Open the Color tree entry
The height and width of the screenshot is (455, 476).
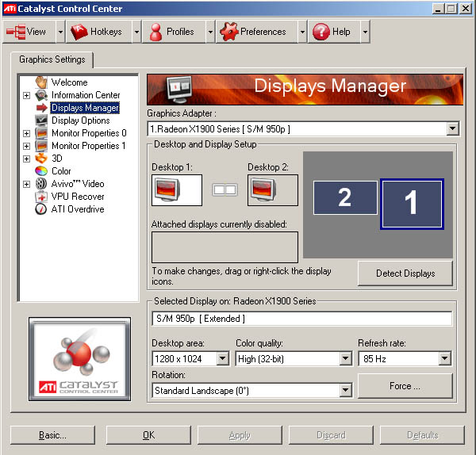61,171
